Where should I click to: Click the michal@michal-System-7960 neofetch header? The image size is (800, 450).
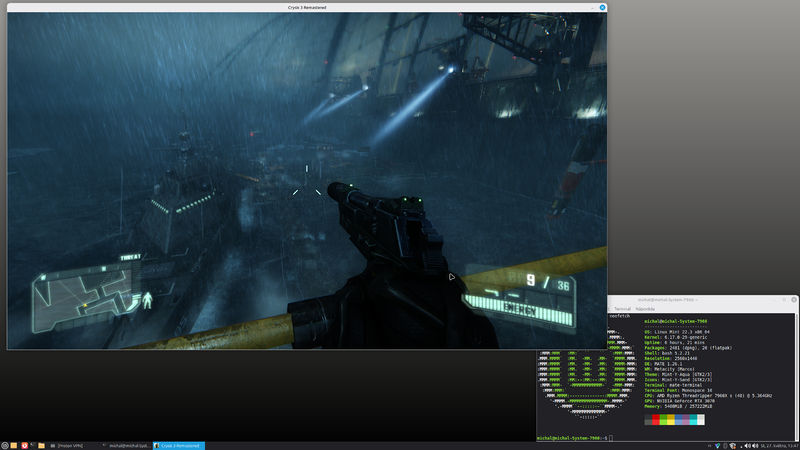point(676,321)
